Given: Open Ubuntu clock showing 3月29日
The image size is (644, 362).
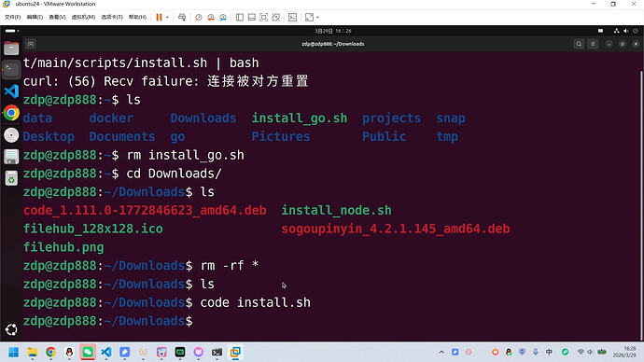Looking at the screenshot, I should click(333, 31).
